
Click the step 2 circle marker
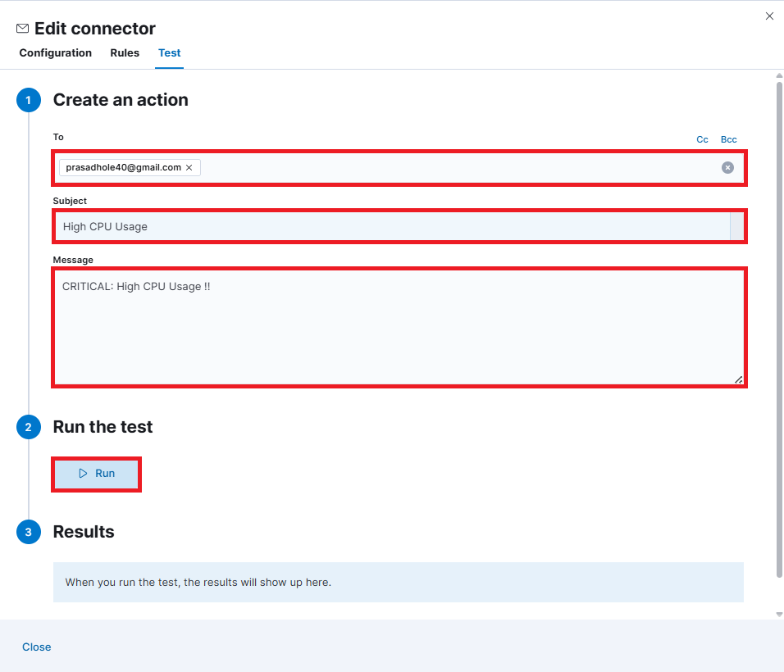click(x=28, y=427)
